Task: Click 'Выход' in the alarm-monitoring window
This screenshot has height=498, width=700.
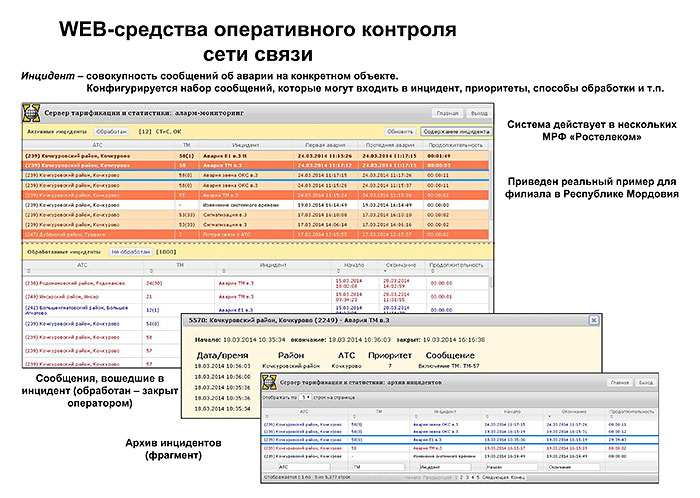Action: tap(479, 113)
